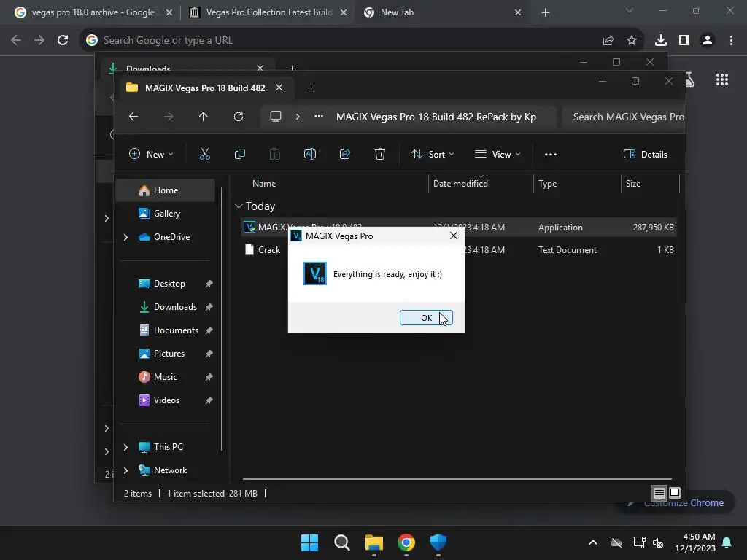Collapse the Today file group
This screenshot has height=560, width=747.
pyautogui.click(x=239, y=206)
